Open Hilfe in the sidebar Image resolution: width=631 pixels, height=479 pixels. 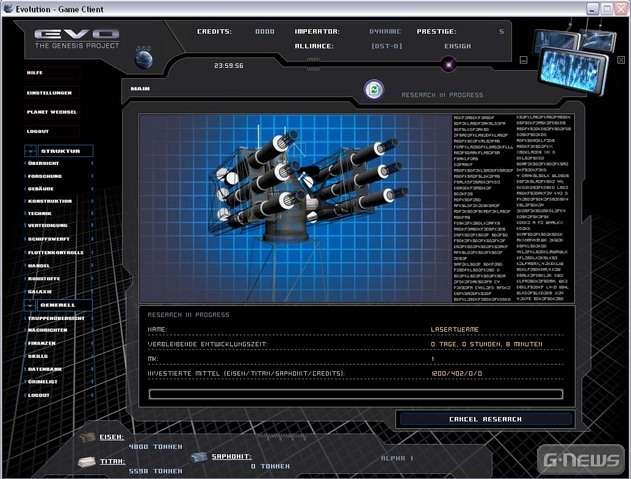point(35,73)
